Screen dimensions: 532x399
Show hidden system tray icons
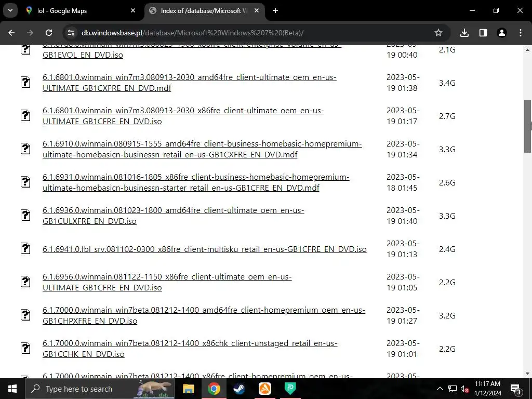point(440,389)
